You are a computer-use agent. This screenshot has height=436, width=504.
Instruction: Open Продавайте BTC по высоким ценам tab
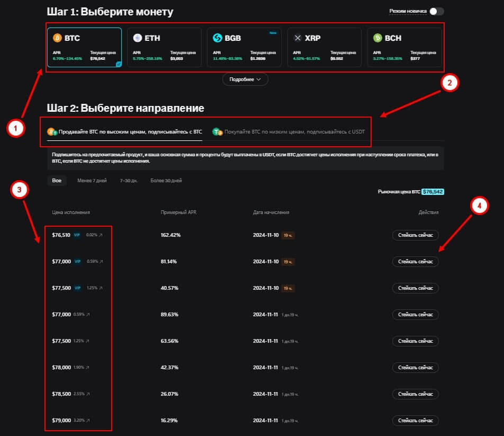pos(124,131)
